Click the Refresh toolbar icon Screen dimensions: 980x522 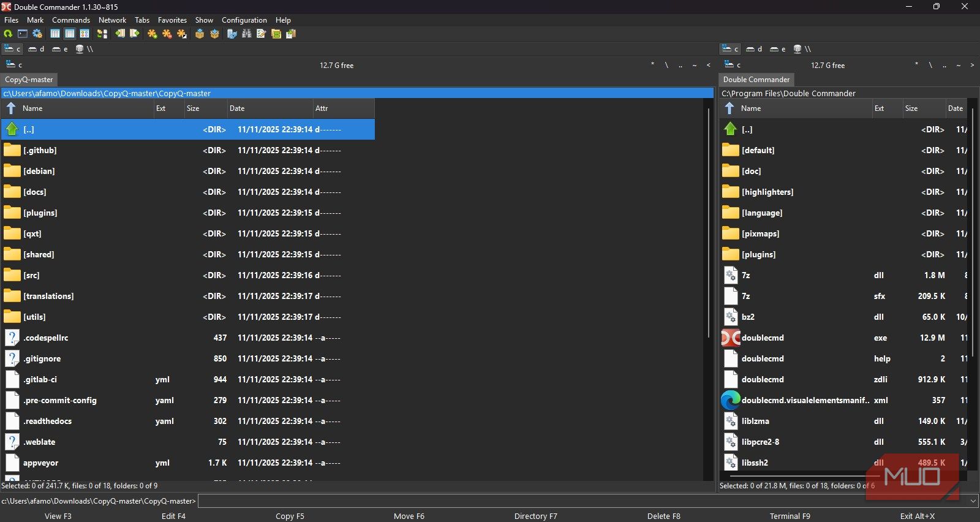(8, 34)
